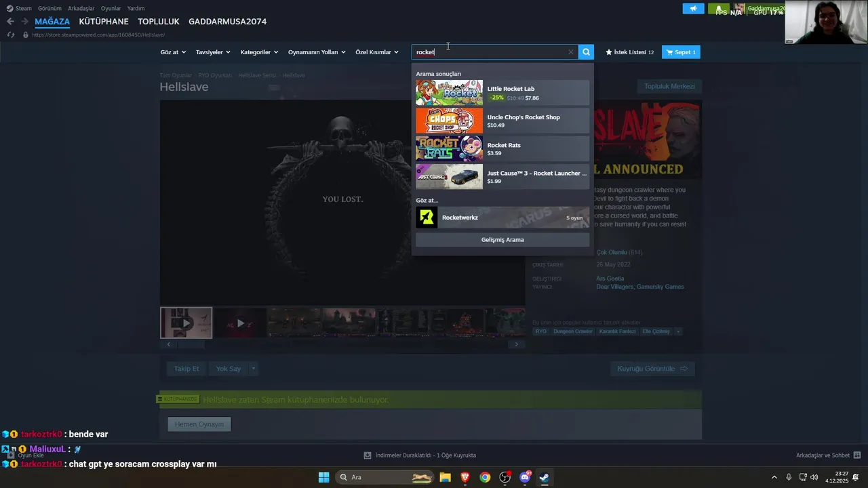Viewport: 868px width, 488px height.
Task: Select Rocket Rats search result
Action: pos(502,148)
